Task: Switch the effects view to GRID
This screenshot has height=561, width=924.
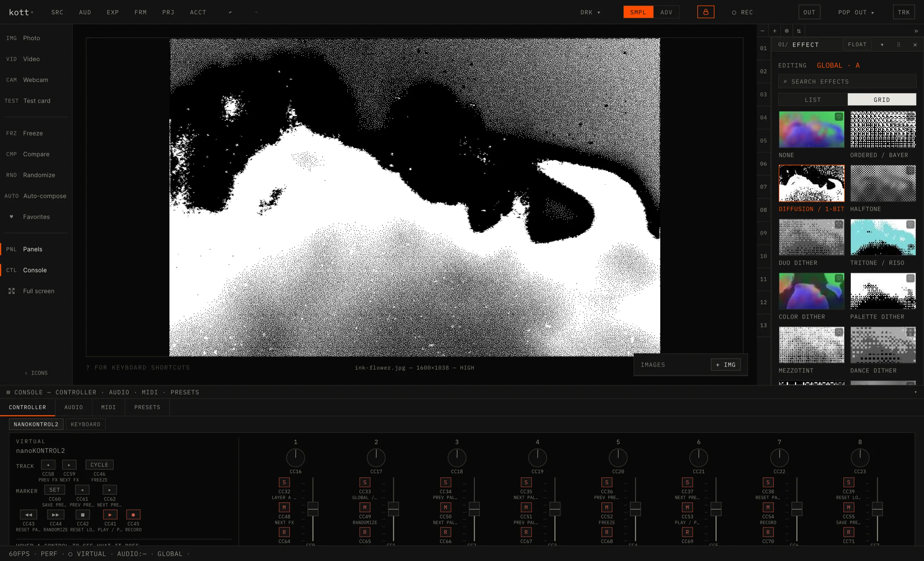Action: click(x=882, y=100)
